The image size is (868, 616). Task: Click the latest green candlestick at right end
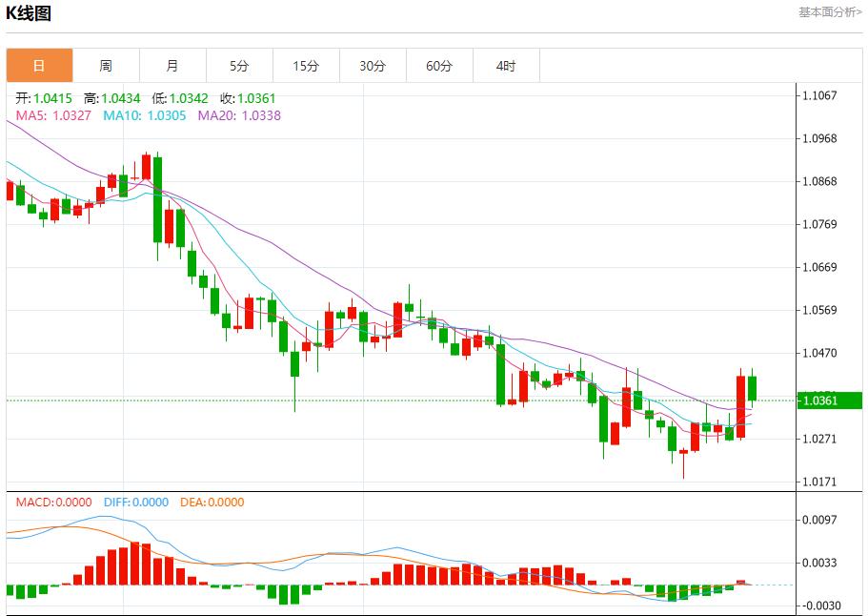752,388
